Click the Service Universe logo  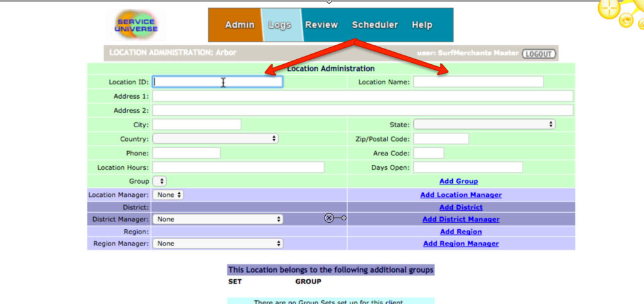coord(136,25)
